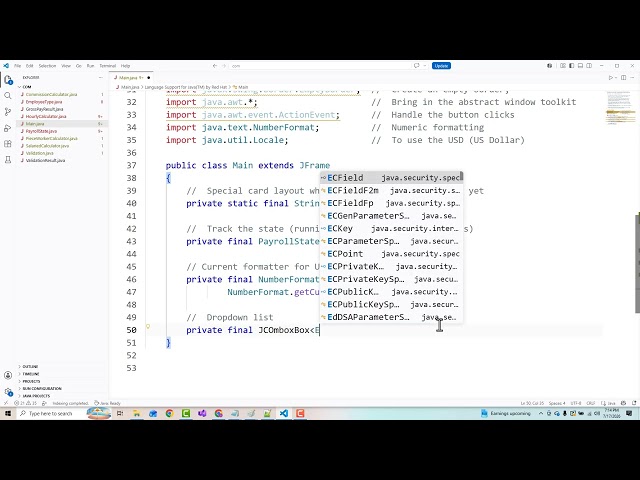Click the editor vertical scrollbar
Image resolution: width=640 pixels, height=480 pixels.
pyautogui.click(x=637, y=263)
